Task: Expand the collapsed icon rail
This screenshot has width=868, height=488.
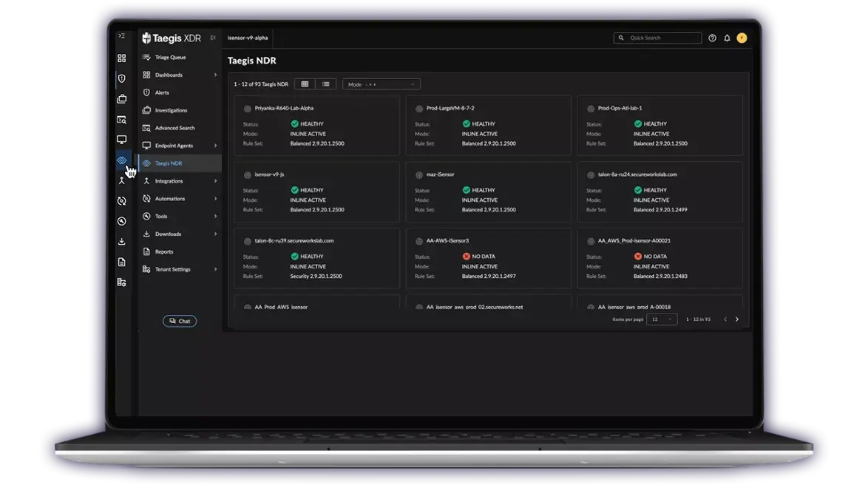Action: 122,36
